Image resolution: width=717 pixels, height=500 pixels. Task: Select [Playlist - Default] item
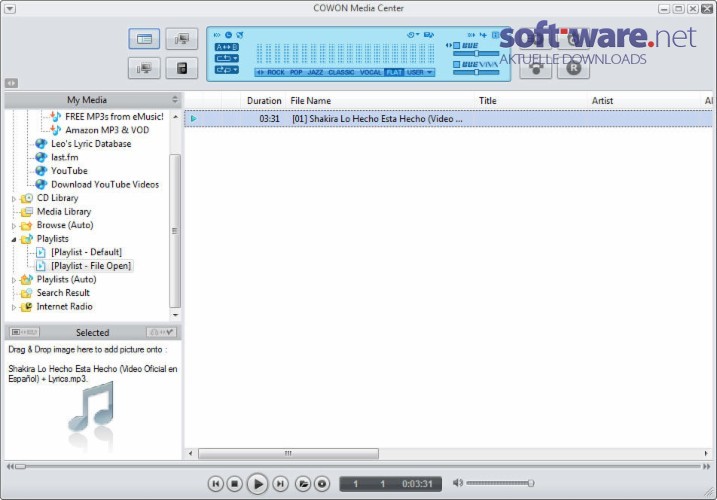[x=86, y=252]
